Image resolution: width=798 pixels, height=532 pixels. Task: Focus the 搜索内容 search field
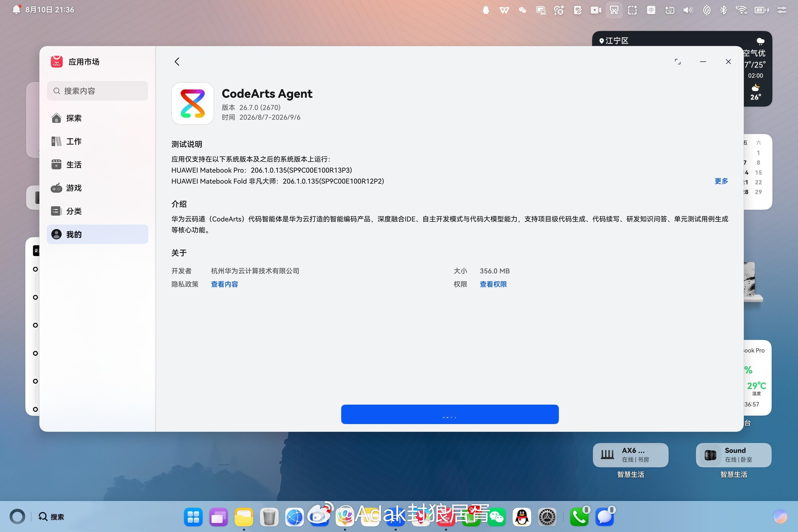(x=97, y=91)
